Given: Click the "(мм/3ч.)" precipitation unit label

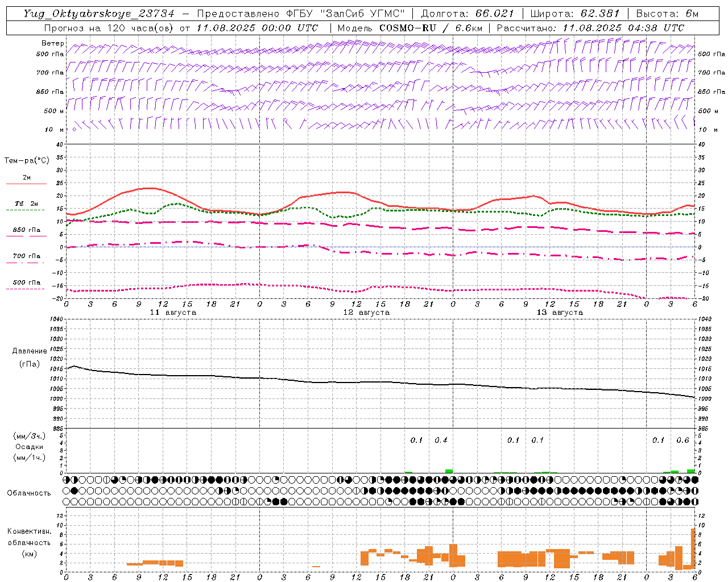Looking at the screenshot, I should coord(30,436).
